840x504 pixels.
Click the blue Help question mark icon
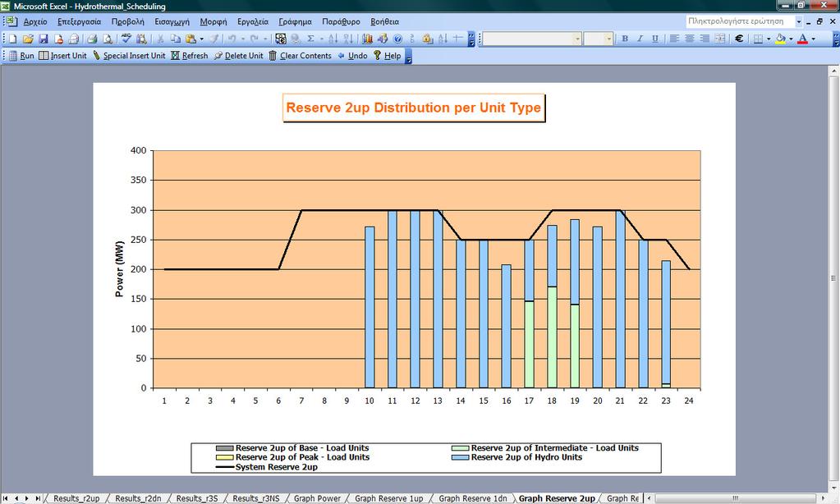397,39
